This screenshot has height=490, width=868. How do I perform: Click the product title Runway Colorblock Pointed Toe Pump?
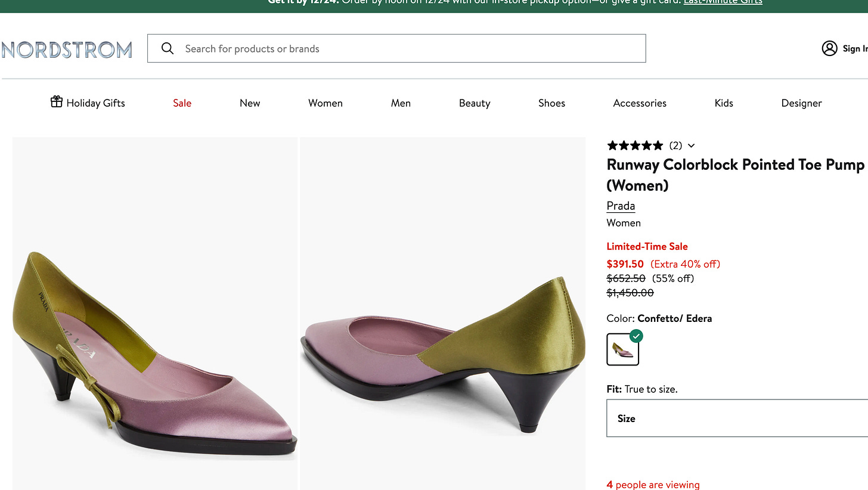[x=736, y=175]
